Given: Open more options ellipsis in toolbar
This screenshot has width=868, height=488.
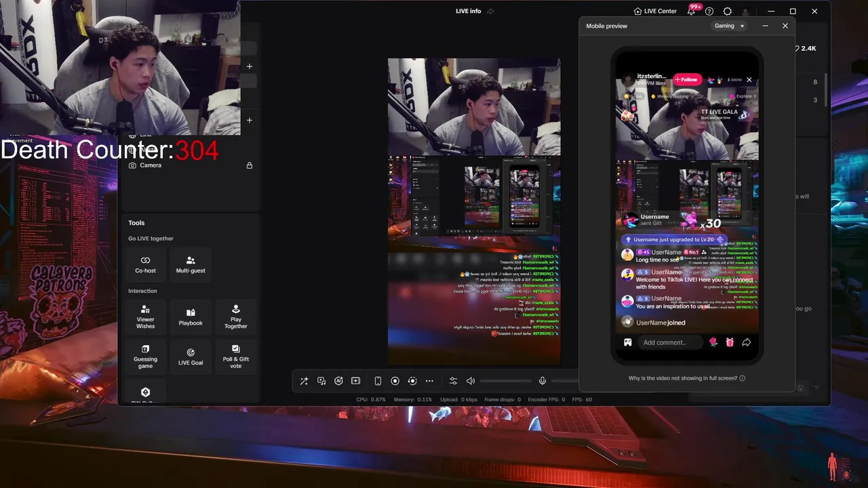Looking at the screenshot, I should [x=429, y=381].
